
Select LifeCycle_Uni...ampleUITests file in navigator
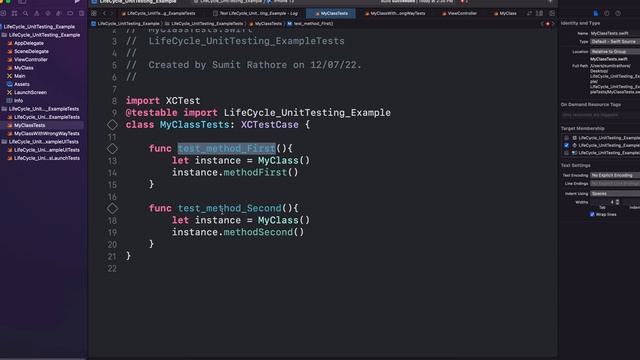tap(47, 150)
